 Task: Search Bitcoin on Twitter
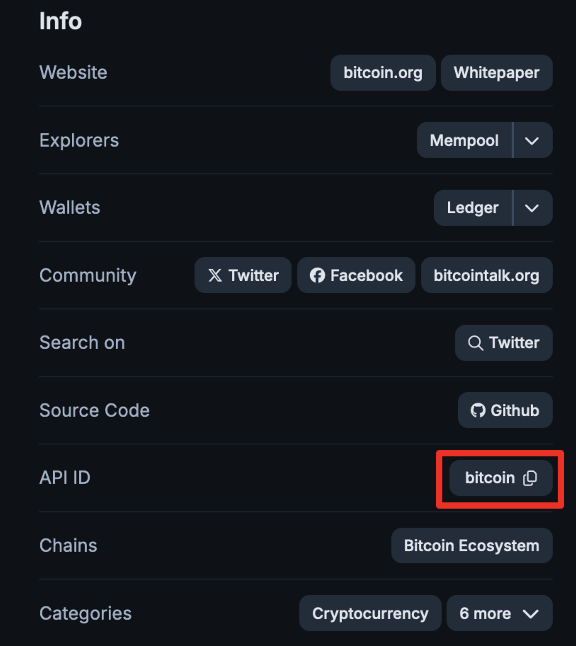pos(503,343)
